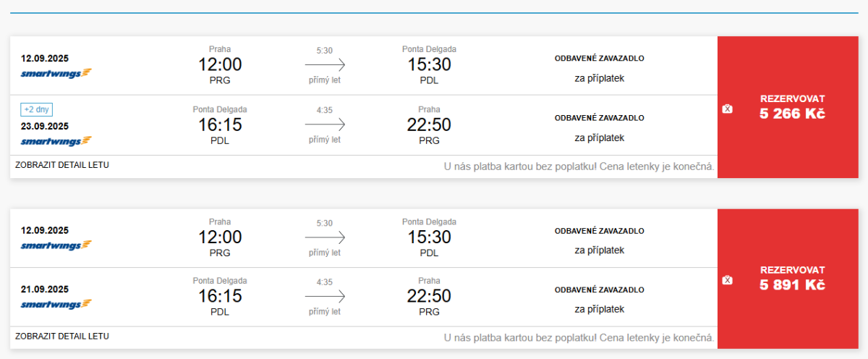Screen dimensions: 868x359
Task: Click the Smartwings logo of the outbound flight in the 5 266 Kč offer
Action: [x=56, y=73]
